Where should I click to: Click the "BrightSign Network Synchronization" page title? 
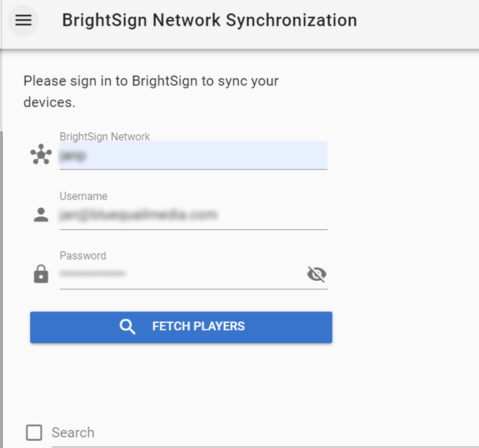tap(209, 20)
